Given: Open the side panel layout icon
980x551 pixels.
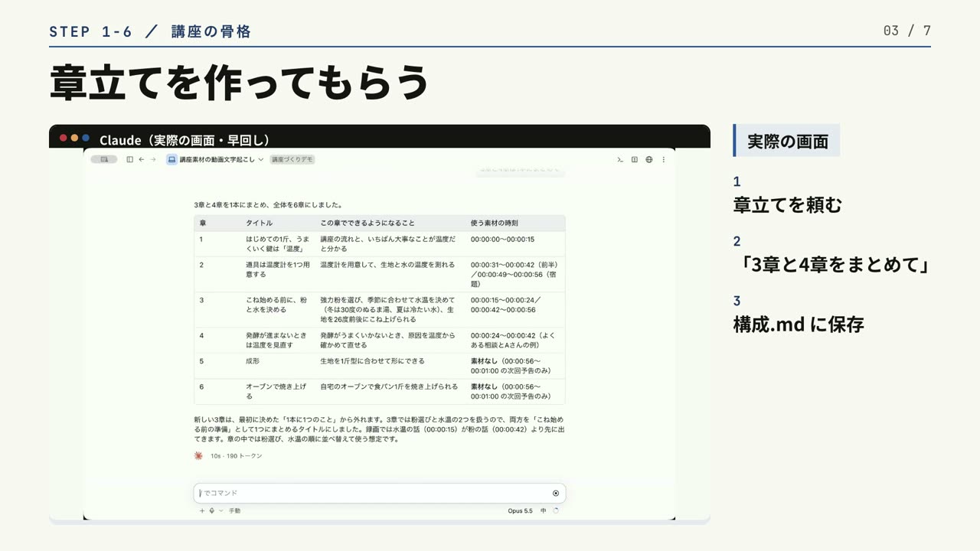Looking at the screenshot, I should (635, 159).
